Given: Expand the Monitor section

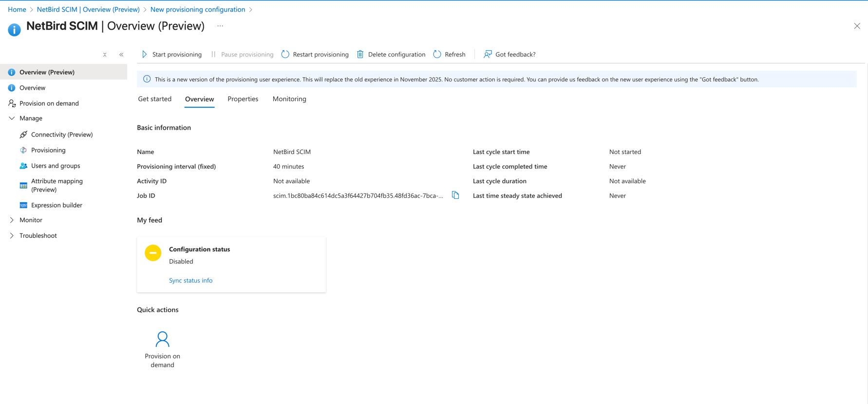Looking at the screenshot, I should tap(12, 220).
